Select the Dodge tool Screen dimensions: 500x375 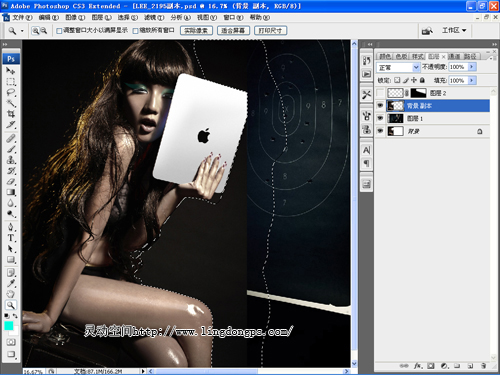[x=11, y=214]
